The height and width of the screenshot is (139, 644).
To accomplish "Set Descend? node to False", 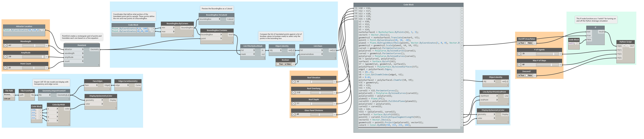I will (x=527, y=76).
